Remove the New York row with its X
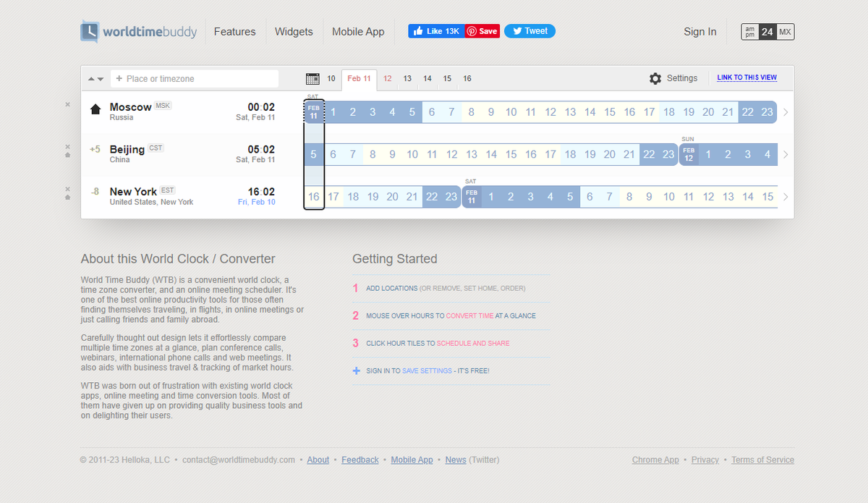 pos(67,188)
